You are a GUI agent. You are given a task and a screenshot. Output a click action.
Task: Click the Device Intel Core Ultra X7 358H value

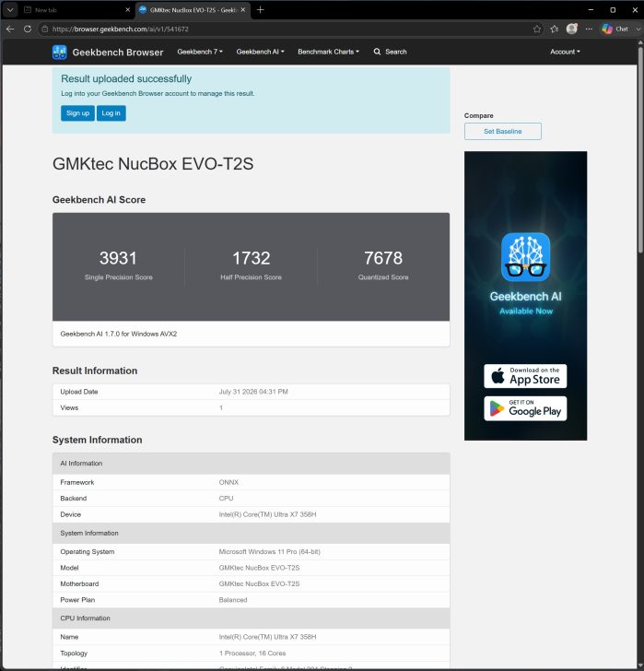click(268, 514)
